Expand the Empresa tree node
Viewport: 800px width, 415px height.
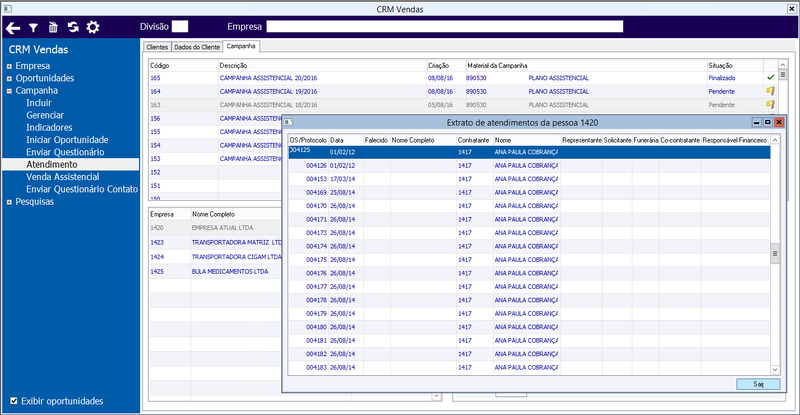pos(9,66)
